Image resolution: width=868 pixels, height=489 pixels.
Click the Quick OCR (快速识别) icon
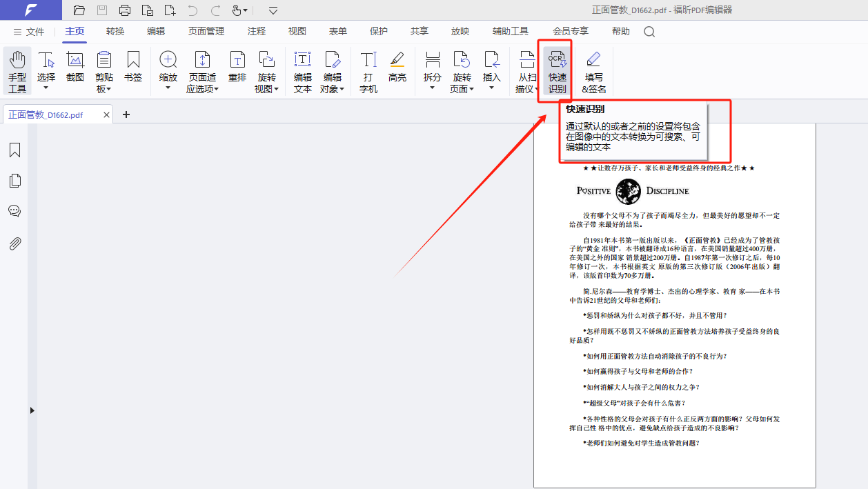[557, 71]
